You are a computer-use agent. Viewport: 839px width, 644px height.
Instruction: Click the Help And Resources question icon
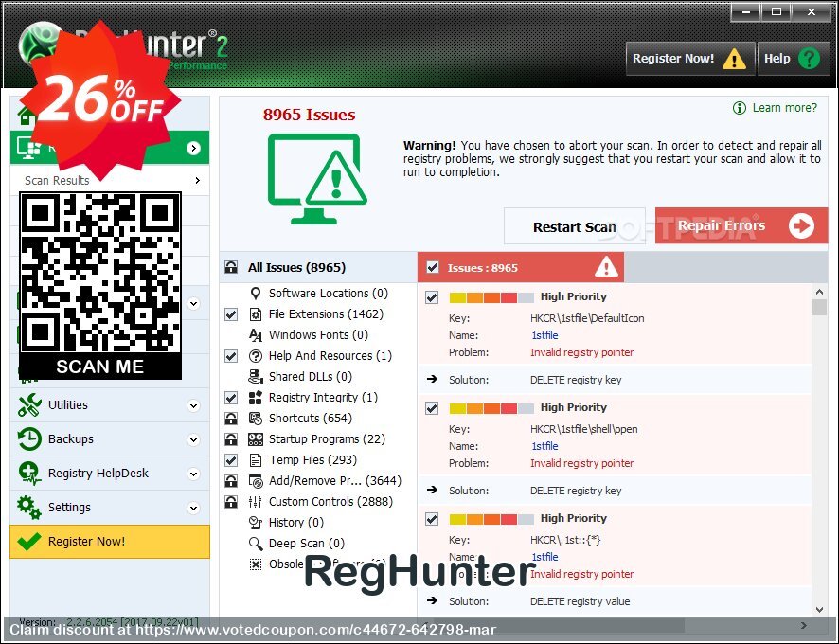tap(256, 356)
